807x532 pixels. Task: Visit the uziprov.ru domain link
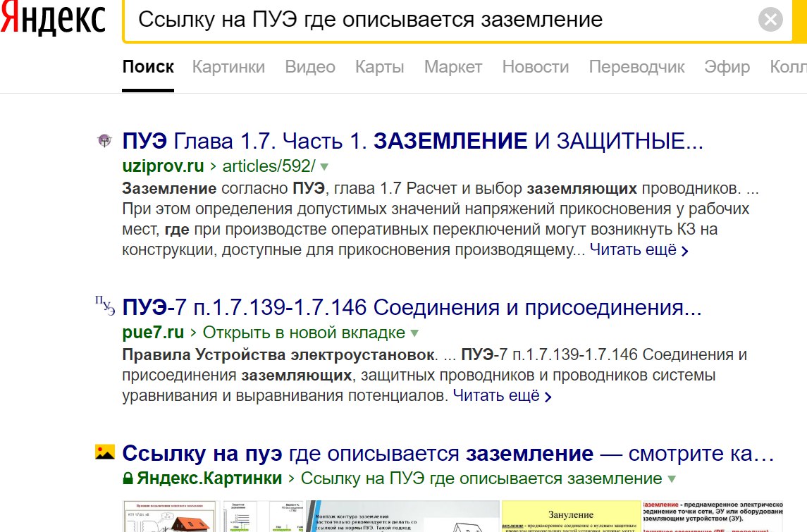pos(163,166)
